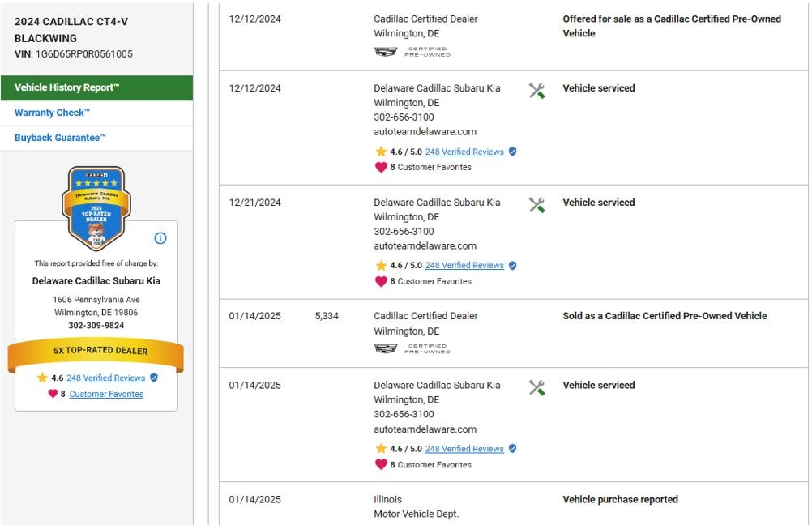The image size is (812, 525).
Task: Click wrench service icon for the 01/14/2025 service entry
Action: (x=536, y=387)
